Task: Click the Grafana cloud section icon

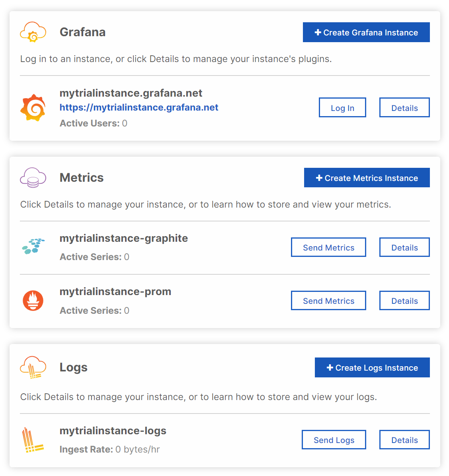Action: tap(33, 32)
